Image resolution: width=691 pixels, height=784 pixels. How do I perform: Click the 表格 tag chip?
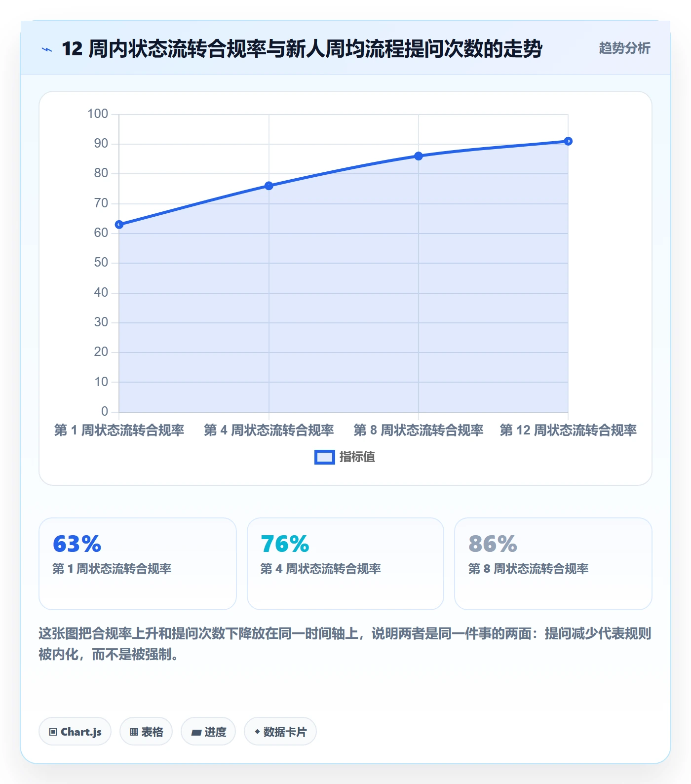pyautogui.click(x=146, y=732)
